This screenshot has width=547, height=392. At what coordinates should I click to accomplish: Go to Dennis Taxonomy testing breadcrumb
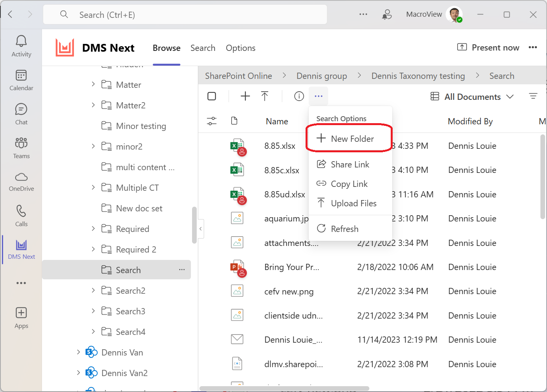pos(418,76)
